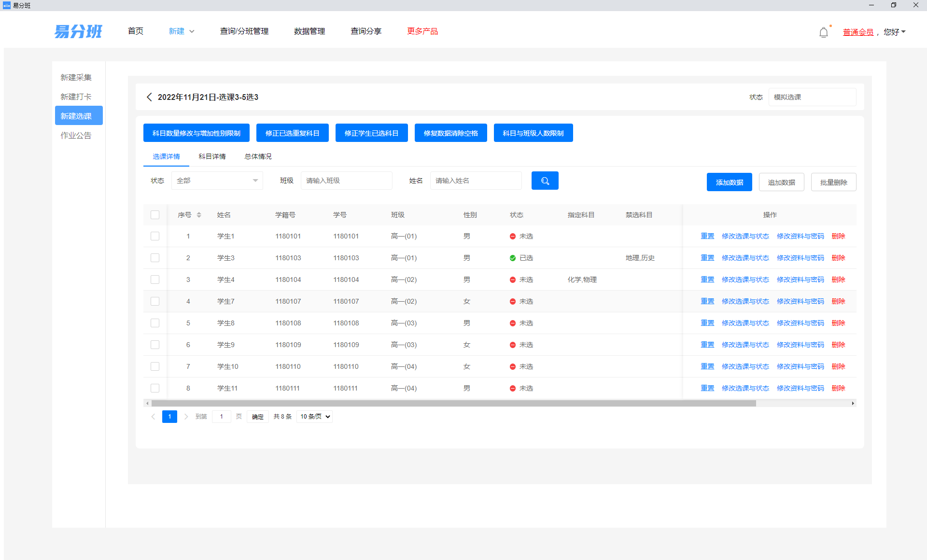Image resolution: width=927 pixels, height=560 pixels.
Task: Click 删除 for 学生7
Action: point(839,301)
